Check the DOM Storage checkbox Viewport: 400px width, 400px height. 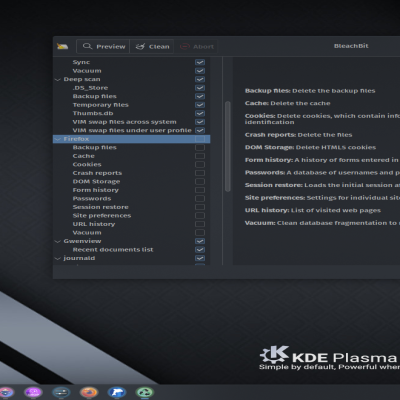(200, 181)
